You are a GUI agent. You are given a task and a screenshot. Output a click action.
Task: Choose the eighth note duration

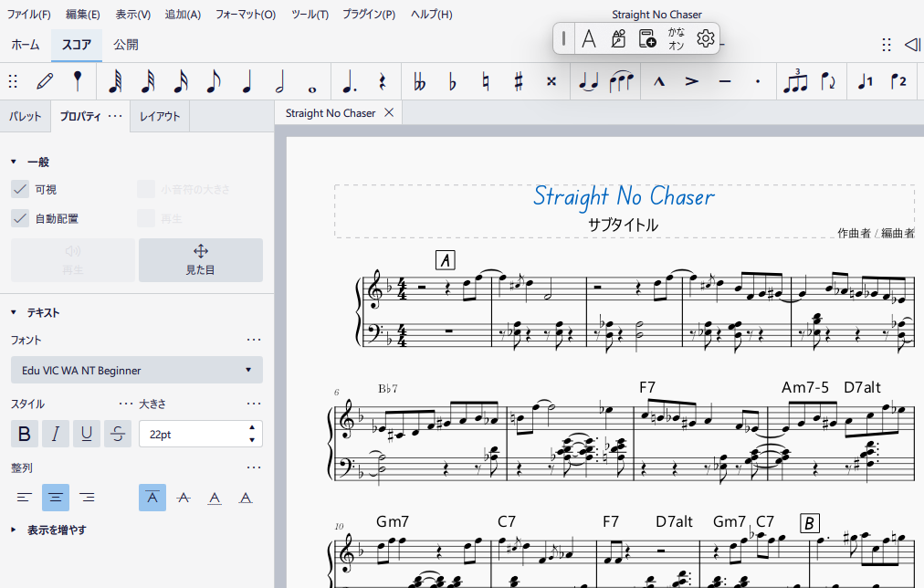(x=214, y=81)
